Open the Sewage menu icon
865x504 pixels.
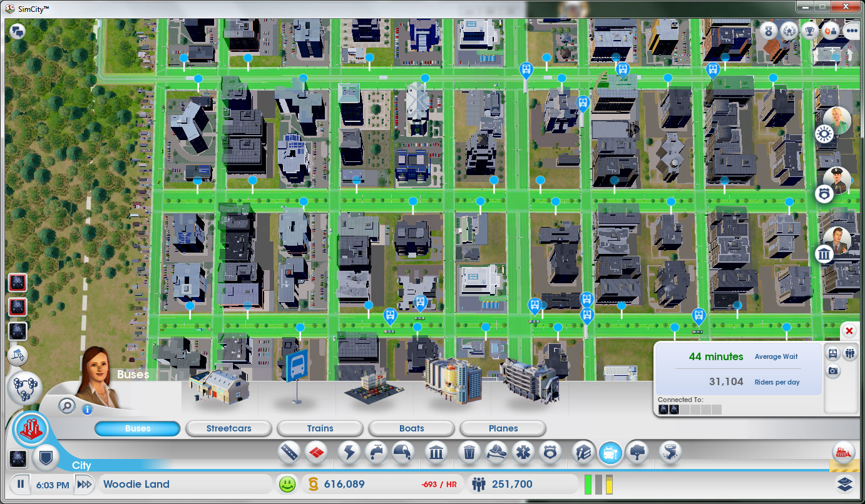tap(403, 452)
